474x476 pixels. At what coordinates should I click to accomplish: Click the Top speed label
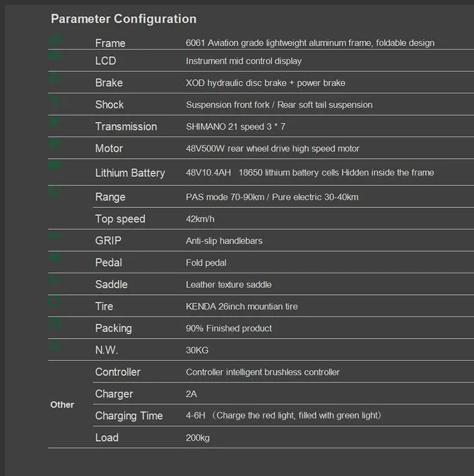tap(120, 219)
